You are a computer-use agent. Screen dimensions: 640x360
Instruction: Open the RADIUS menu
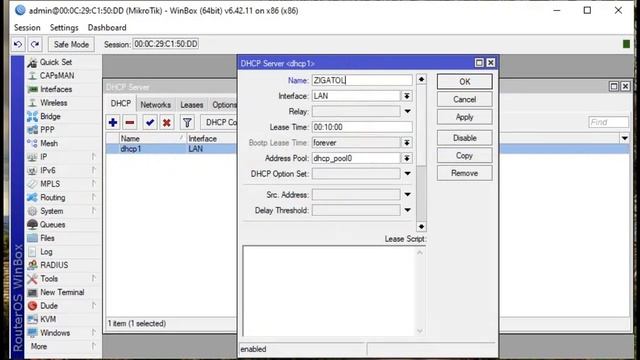click(54, 265)
